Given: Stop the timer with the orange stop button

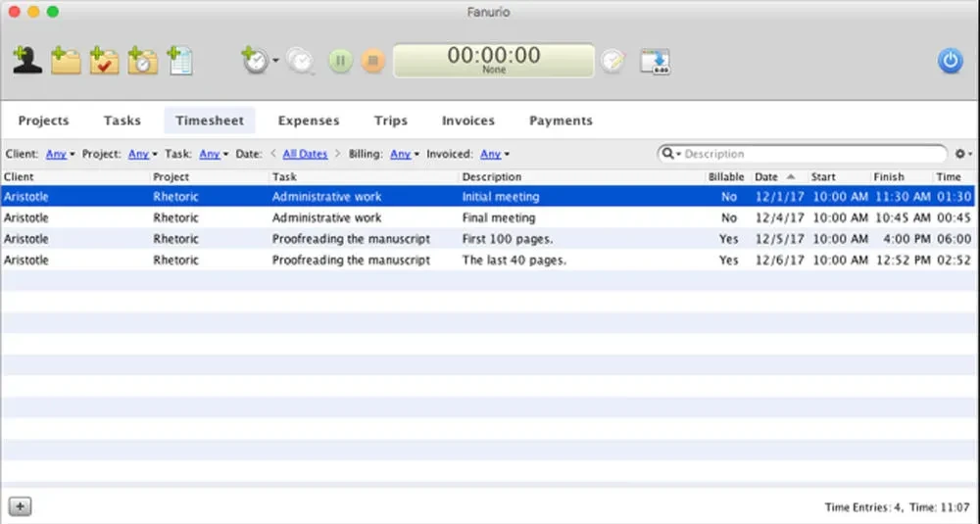Looking at the screenshot, I should (x=373, y=61).
